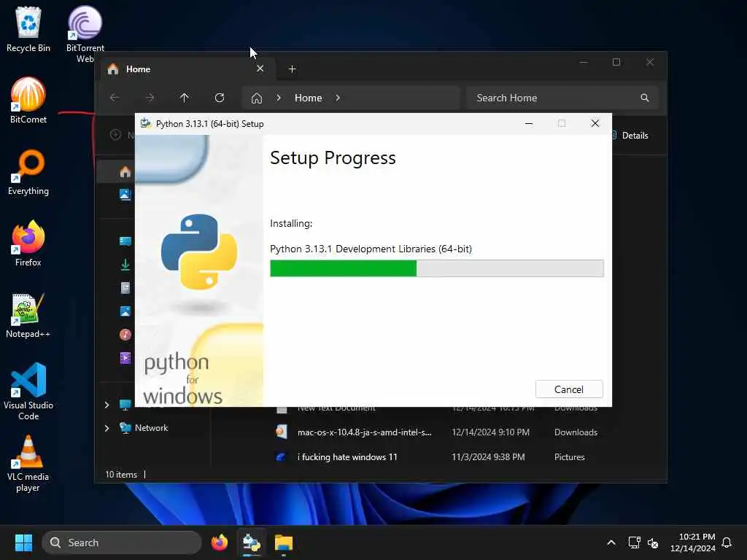
Task: Open the Recycle Bin desktop icon
Action: (28, 29)
